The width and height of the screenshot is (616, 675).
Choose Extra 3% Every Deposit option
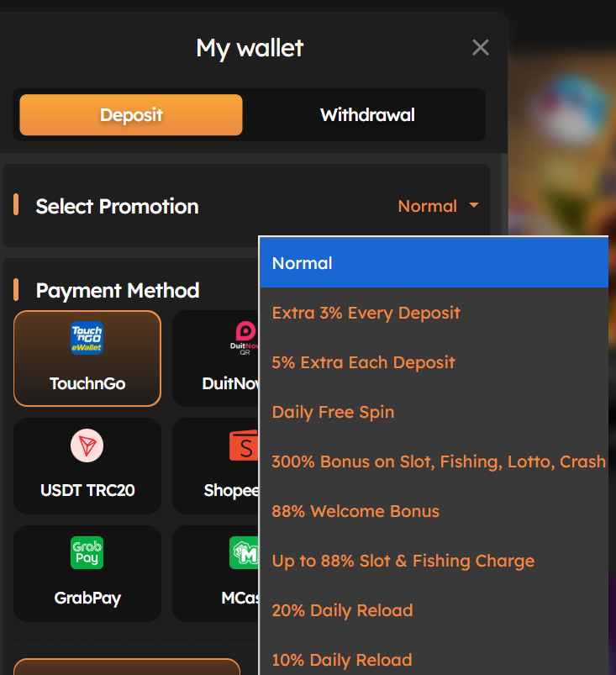point(434,313)
